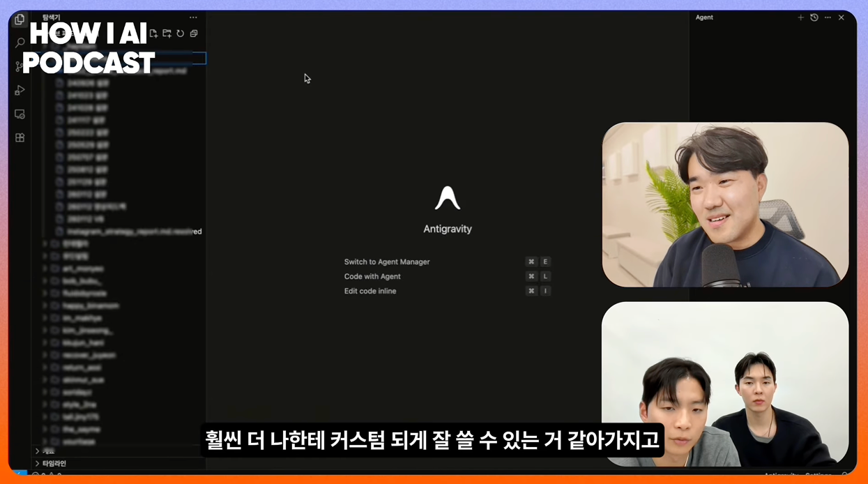Select the Search icon in the activity bar

[19, 43]
